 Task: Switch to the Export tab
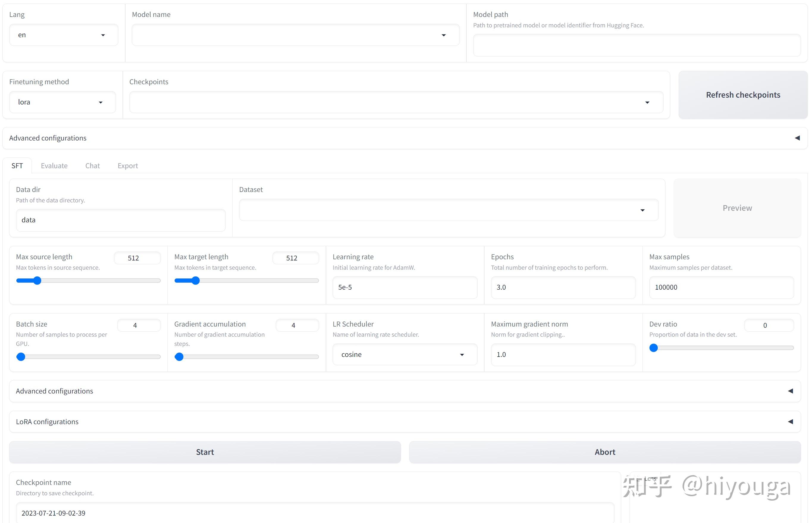[x=128, y=166]
